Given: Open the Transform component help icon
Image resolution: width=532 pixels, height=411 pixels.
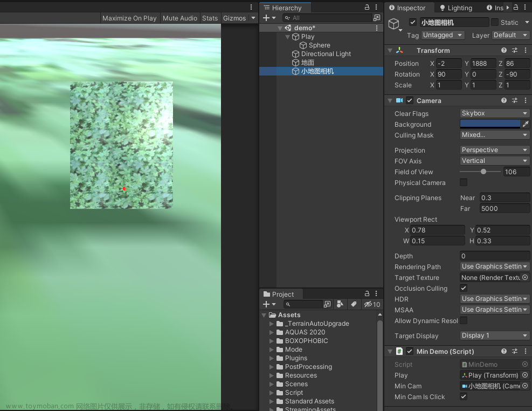Looking at the screenshot, I should [503, 50].
